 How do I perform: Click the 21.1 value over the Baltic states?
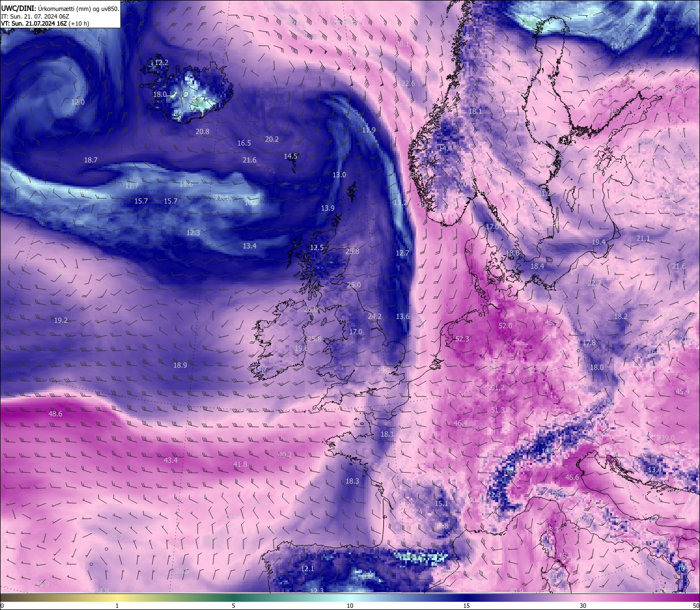[643, 239]
